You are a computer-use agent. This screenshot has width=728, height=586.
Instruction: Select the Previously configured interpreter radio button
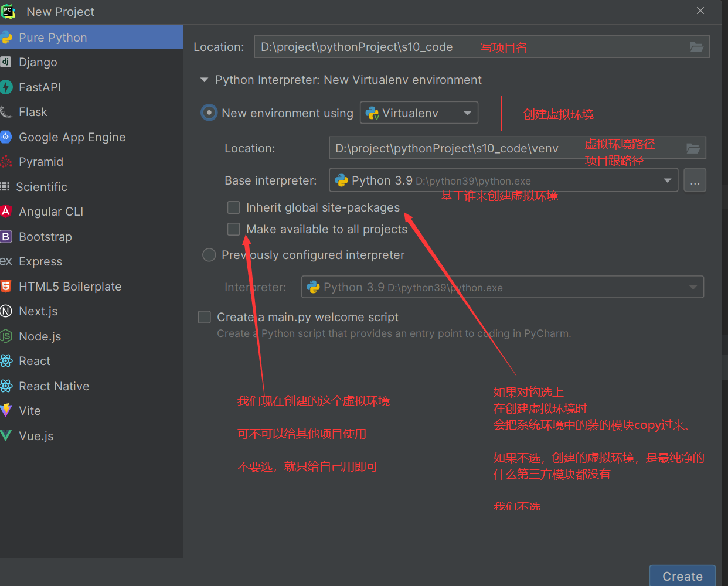209,255
